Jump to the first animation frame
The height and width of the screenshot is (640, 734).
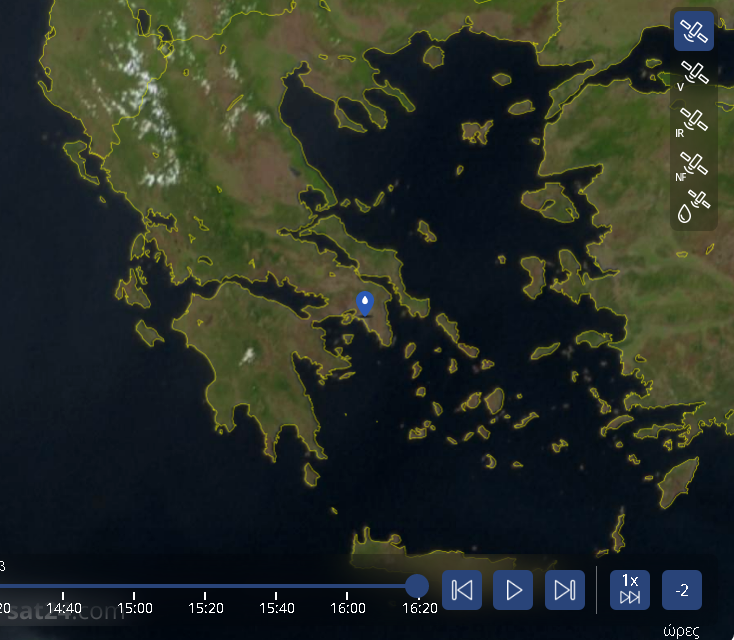click(462, 590)
